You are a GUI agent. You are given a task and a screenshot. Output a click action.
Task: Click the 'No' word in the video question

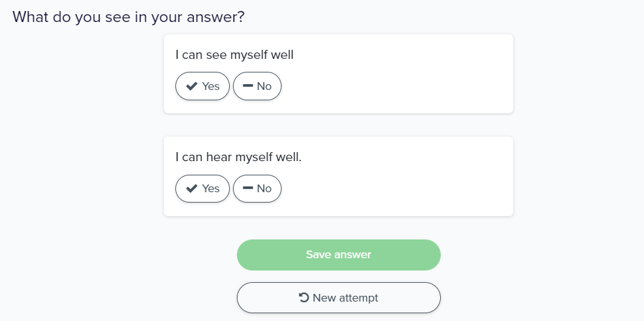coord(264,86)
